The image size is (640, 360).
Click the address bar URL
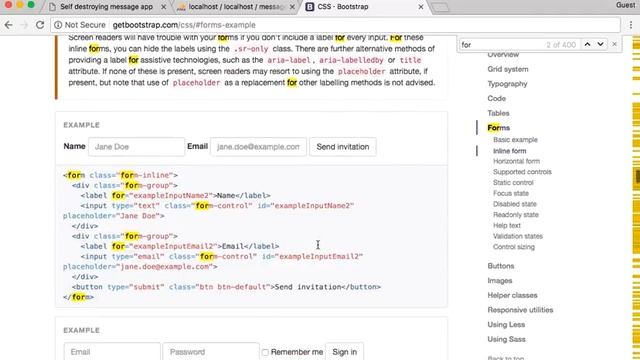pyautogui.click(x=184, y=25)
